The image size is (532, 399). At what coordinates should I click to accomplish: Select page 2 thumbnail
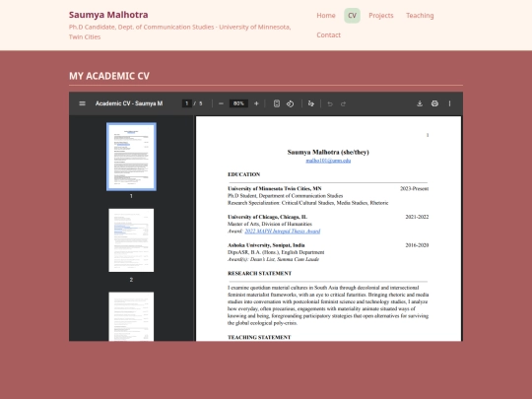tap(131, 240)
